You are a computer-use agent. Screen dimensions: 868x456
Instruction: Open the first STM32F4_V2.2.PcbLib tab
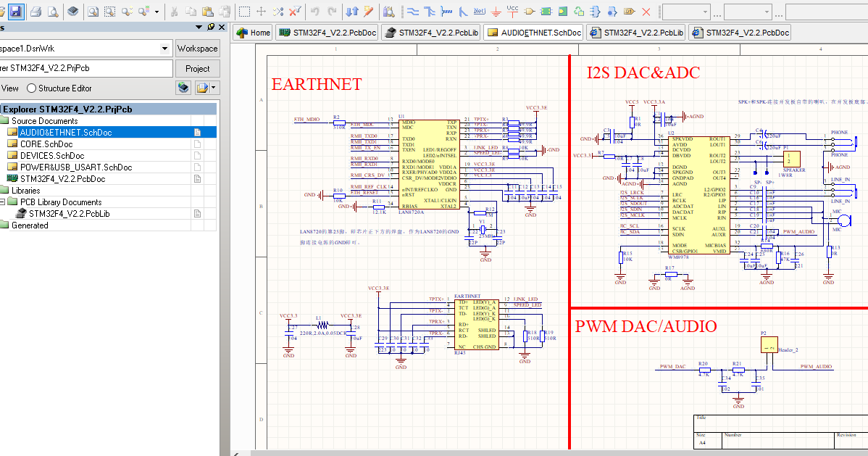[x=430, y=33]
